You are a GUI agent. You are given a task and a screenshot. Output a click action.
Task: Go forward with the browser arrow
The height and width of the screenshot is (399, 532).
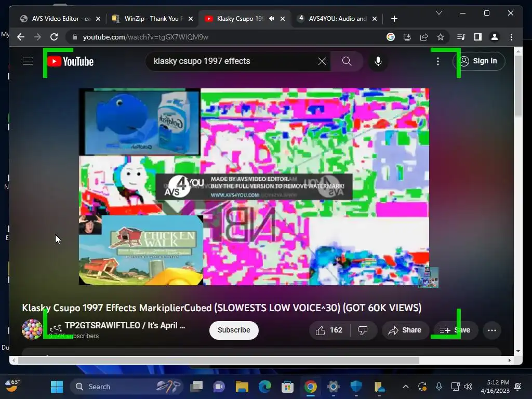37,37
